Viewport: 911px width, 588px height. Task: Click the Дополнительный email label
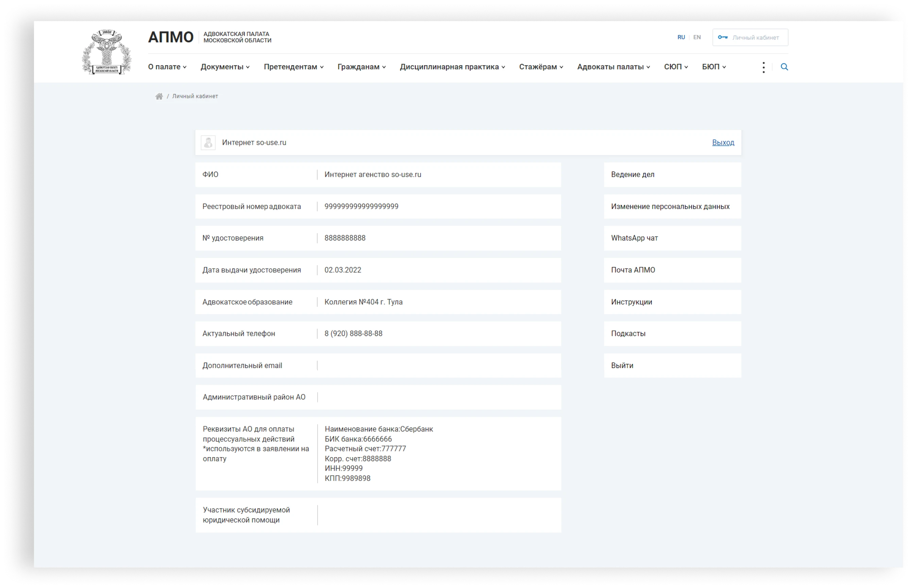242,366
